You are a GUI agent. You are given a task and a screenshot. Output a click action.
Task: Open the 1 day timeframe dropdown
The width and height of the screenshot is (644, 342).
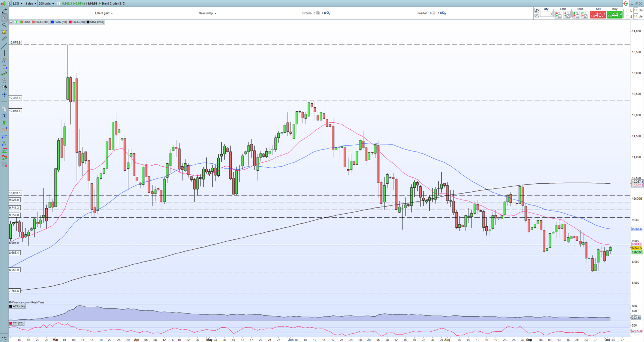tap(31, 3)
